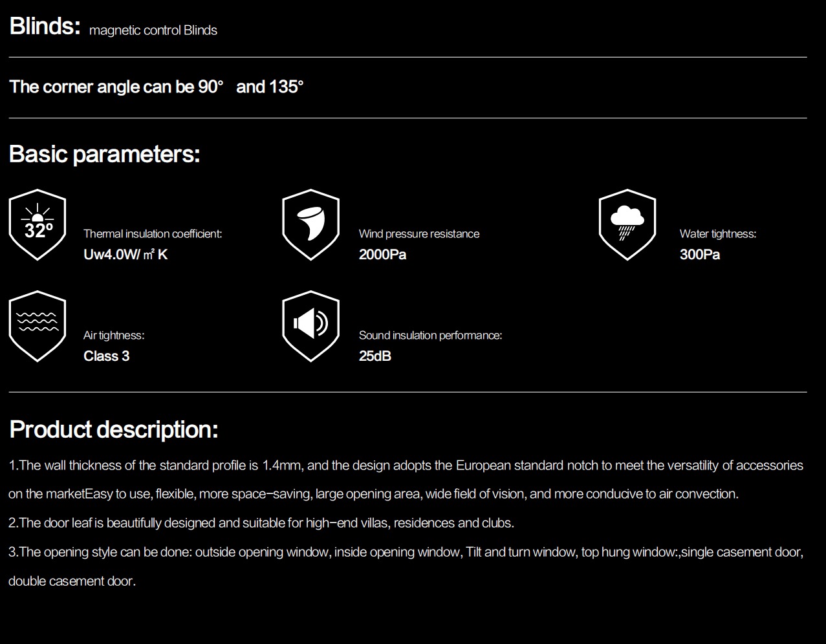Click the wind pressure tornado shield icon
The height and width of the screenshot is (644, 826).
pyautogui.click(x=311, y=225)
